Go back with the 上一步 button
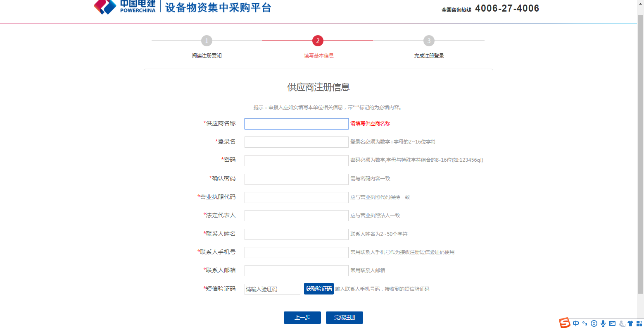The width and height of the screenshot is (644, 328). [302, 318]
